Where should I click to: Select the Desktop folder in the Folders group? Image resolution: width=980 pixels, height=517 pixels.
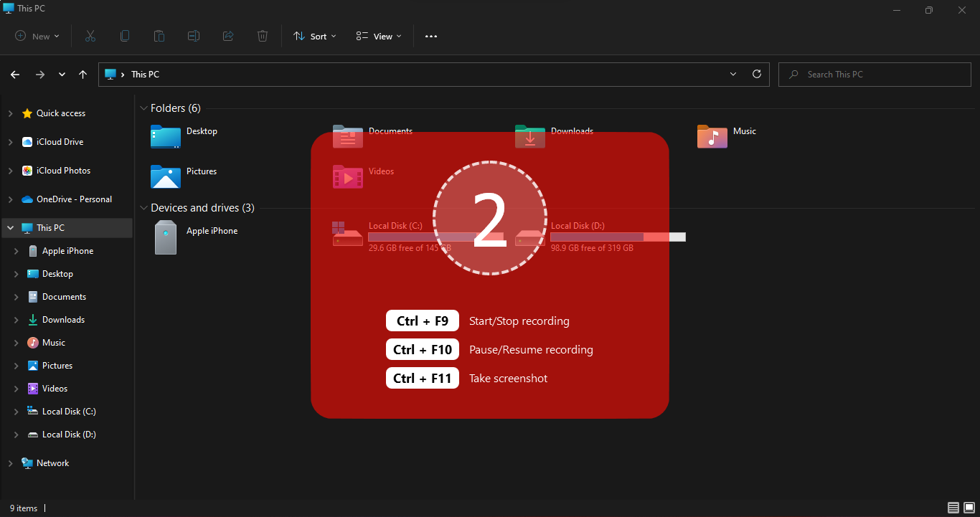(184, 136)
